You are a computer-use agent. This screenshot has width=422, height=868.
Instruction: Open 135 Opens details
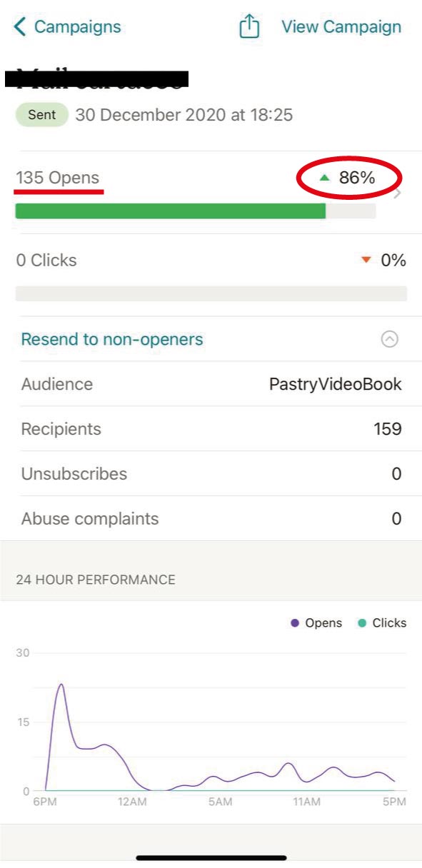[x=58, y=178]
